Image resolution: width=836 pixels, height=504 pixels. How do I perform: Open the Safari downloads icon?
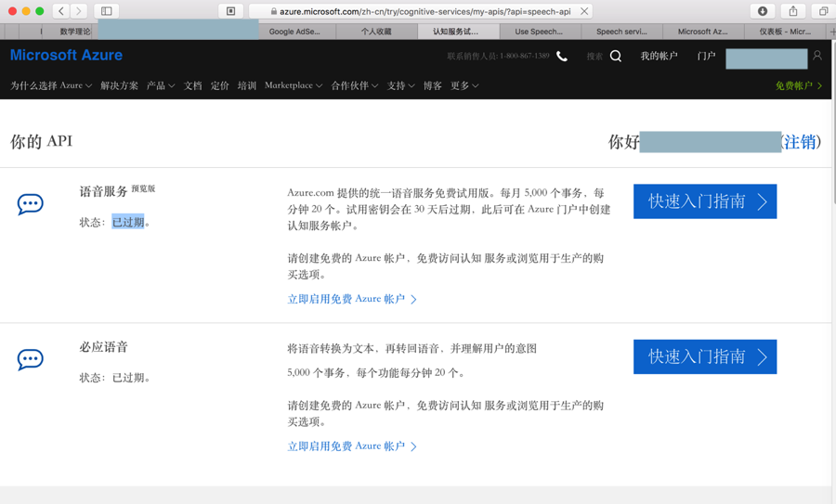tap(763, 10)
